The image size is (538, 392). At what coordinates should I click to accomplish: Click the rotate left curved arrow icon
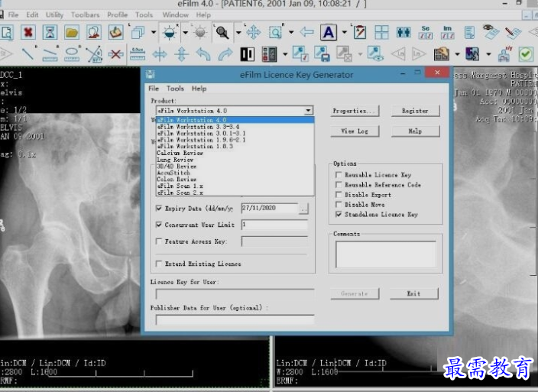tap(203, 54)
